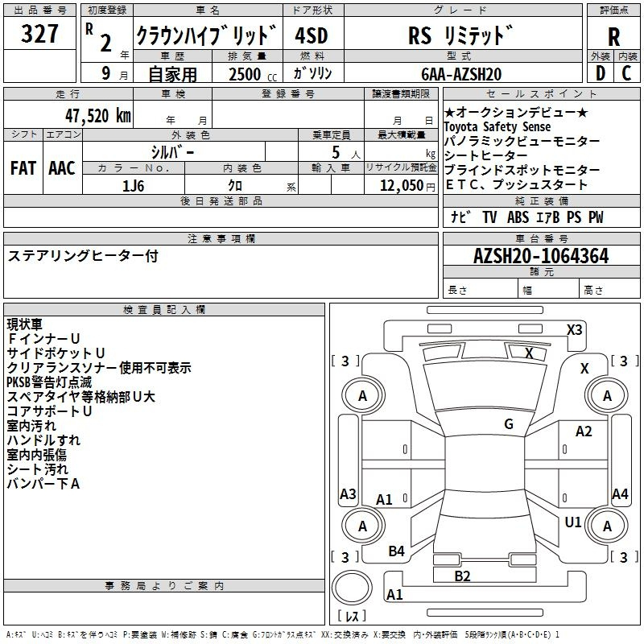Select the G windshield marker on car diagram
The width and height of the screenshot is (644, 644).
[x=509, y=424]
